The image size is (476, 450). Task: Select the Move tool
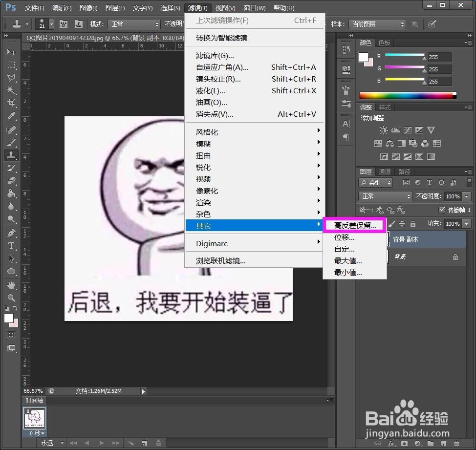(11, 52)
